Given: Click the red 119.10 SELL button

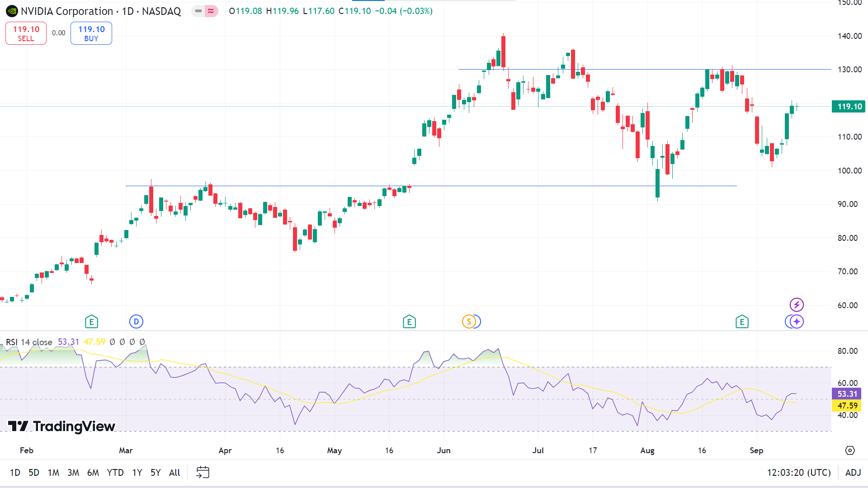Looking at the screenshot, I should pos(26,33).
